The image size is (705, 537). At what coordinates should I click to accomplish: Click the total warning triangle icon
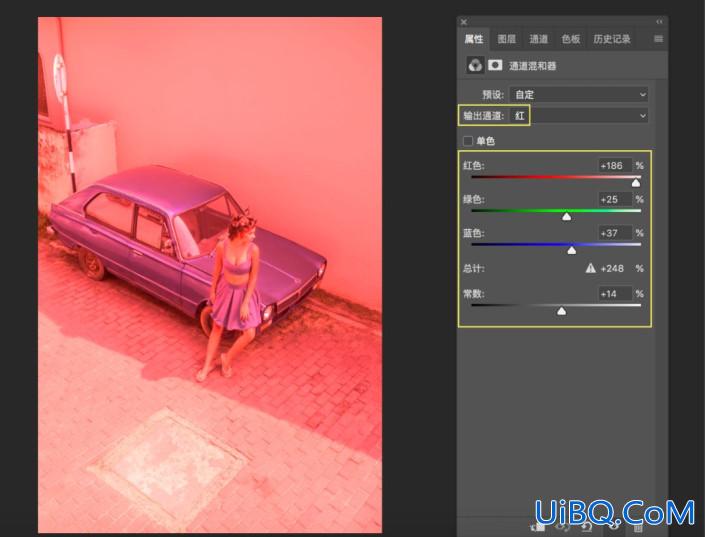click(590, 268)
